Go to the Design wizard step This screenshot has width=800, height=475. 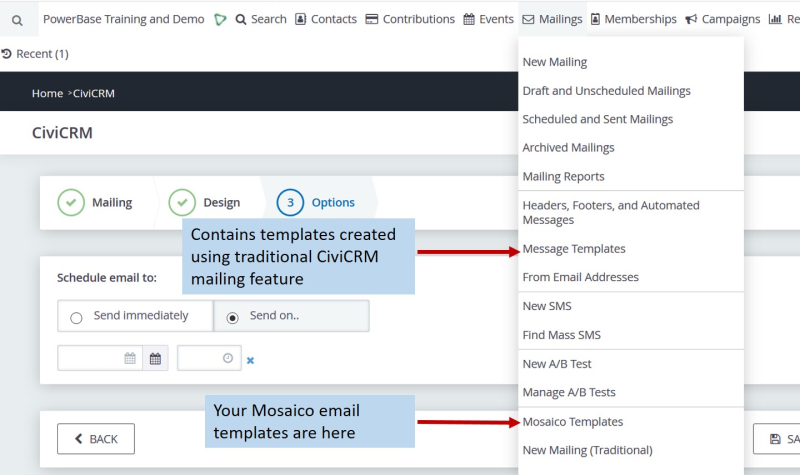point(205,203)
